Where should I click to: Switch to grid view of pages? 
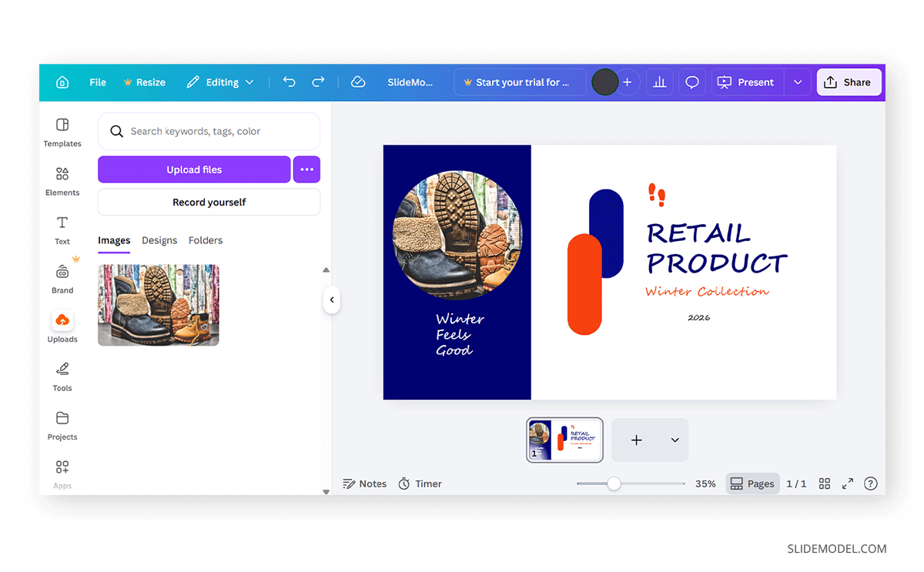(825, 483)
